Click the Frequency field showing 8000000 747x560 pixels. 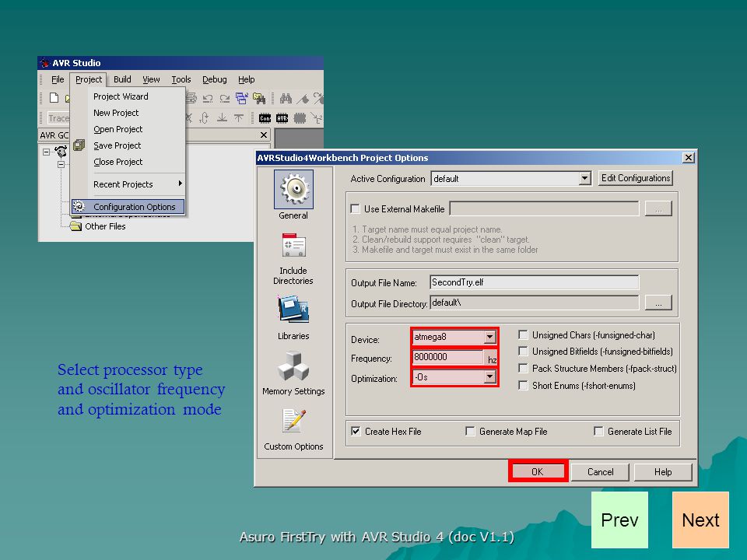[x=448, y=357]
